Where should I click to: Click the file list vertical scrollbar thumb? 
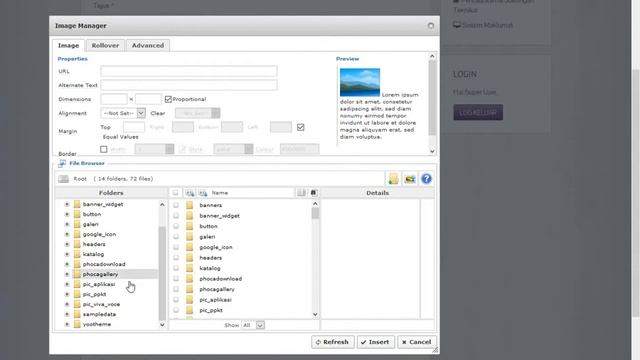click(315, 213)
